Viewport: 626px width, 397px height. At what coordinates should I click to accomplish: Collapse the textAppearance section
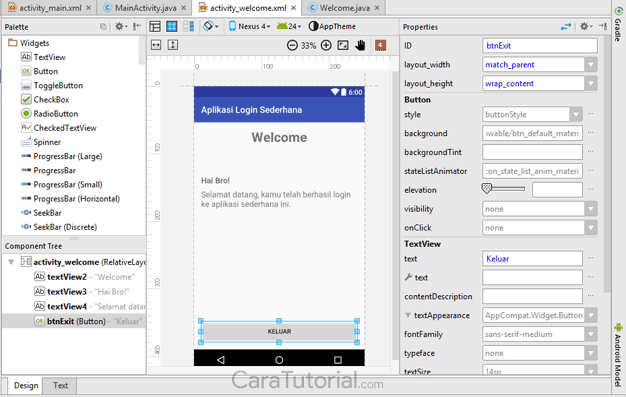(408, 315)
